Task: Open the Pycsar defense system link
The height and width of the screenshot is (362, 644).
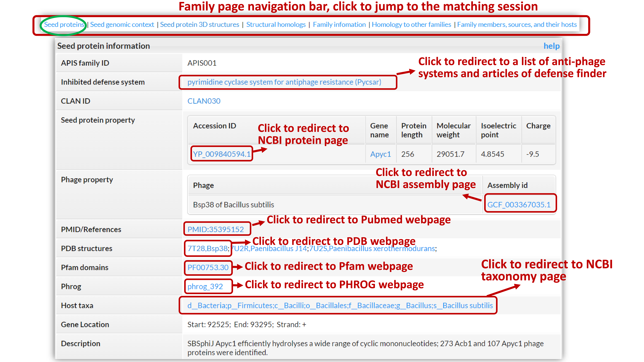Action: click(284, 82)
